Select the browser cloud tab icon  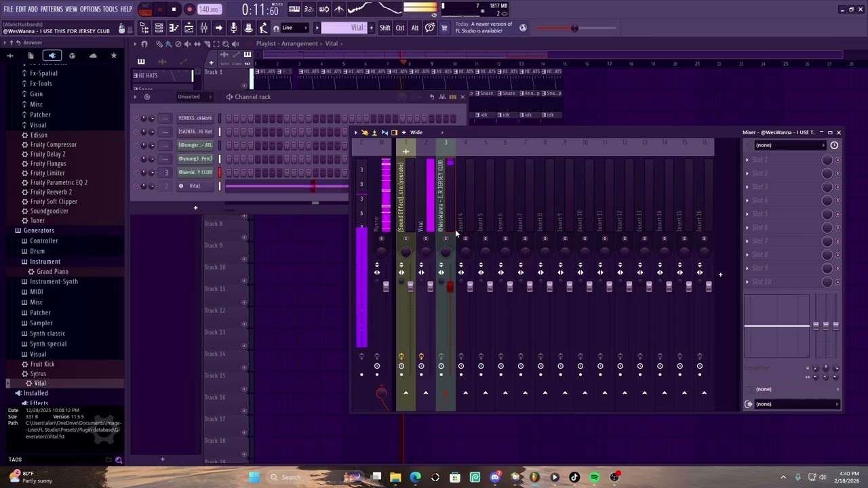[x=93, y=56]
